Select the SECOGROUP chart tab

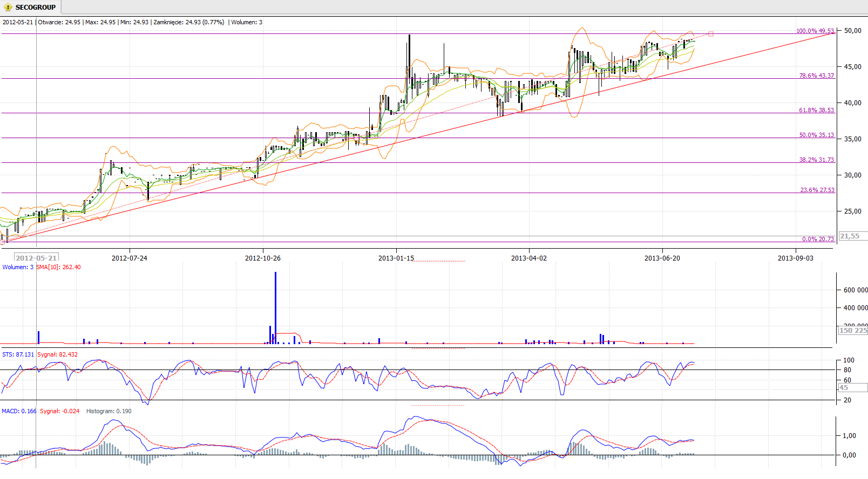pos(30,7)
